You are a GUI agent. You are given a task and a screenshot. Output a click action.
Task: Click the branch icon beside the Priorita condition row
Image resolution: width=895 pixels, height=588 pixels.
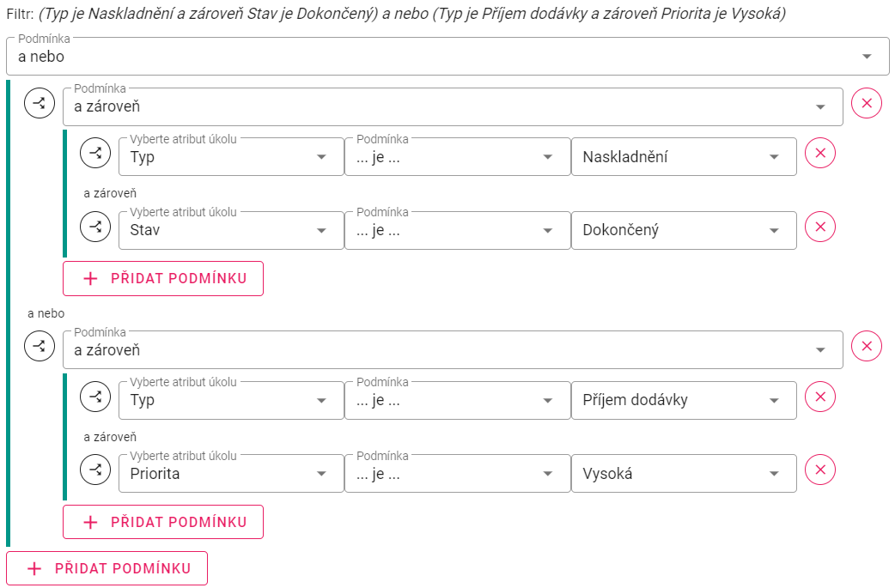94,470
